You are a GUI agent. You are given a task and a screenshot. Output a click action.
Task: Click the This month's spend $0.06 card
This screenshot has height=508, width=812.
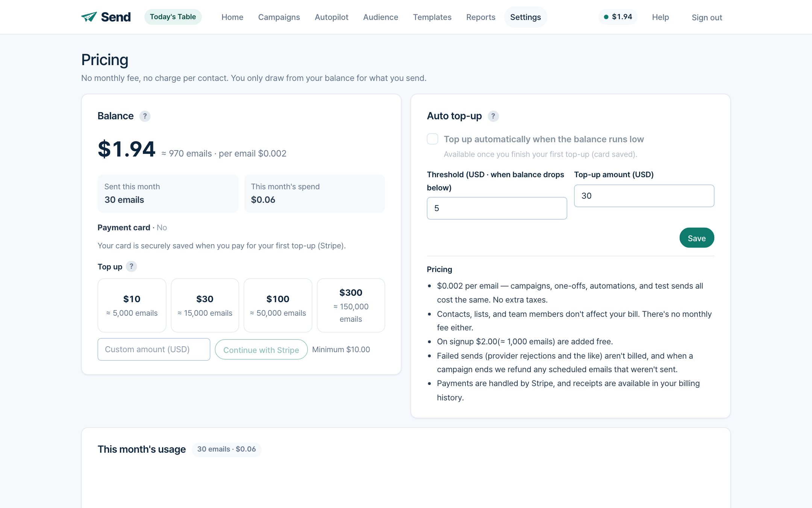click(315, 193)
